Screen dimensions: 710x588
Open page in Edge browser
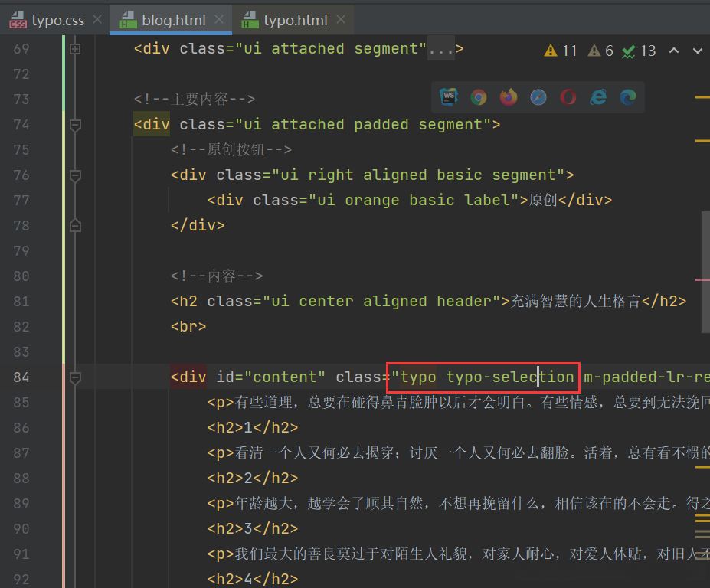tap(628, 97)
